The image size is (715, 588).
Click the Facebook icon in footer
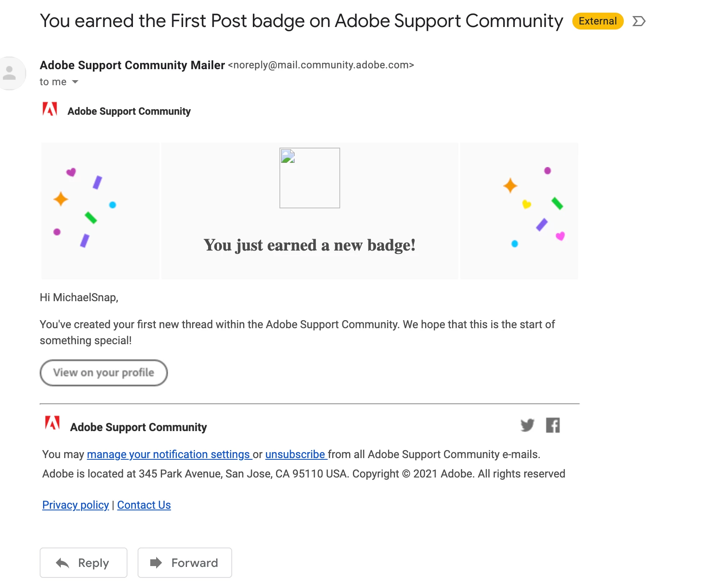coord(552,425)
